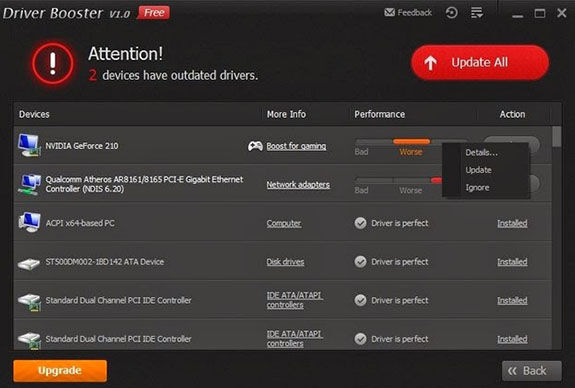Viewport: 575px width, 388px height.
Task: Maximize the Driver Booster window
Action: tap(539, 14)
